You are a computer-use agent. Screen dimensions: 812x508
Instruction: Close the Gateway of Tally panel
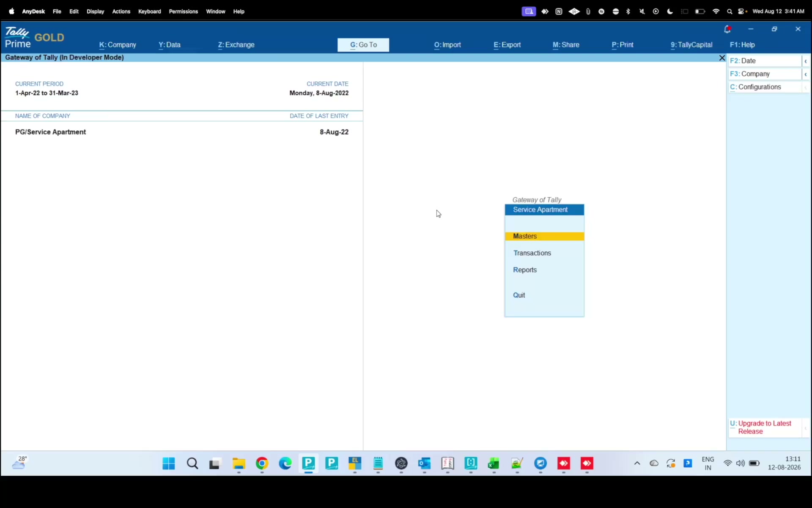(722, 58)
